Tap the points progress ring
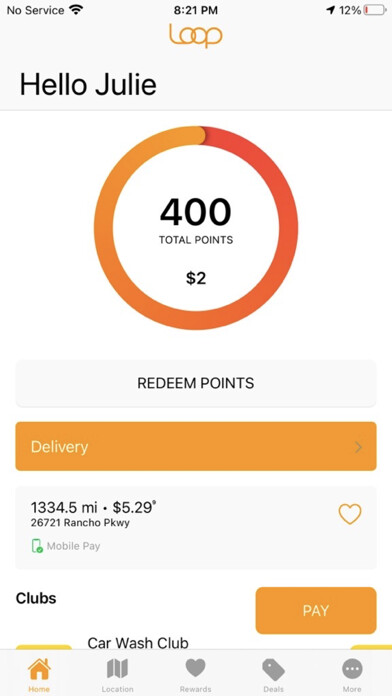Screen dimensions: 392x696 pos(196,228)
